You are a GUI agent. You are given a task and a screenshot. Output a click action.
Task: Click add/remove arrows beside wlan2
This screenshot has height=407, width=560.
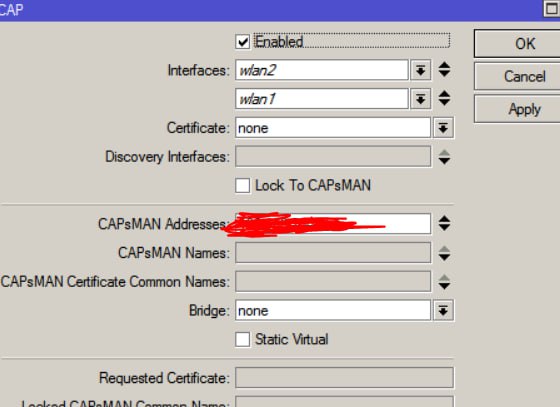[444, 70]
